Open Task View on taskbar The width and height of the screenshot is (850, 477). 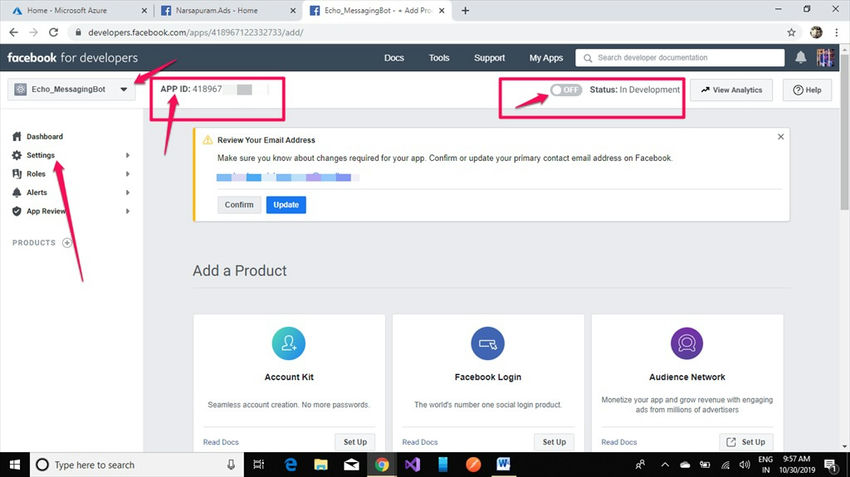(259, 465)
